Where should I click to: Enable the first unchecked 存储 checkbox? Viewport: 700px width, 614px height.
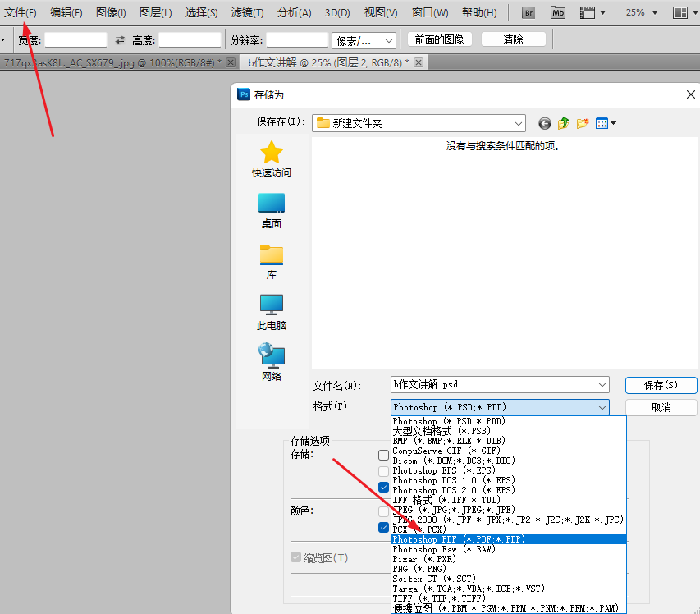click(382, 455)
